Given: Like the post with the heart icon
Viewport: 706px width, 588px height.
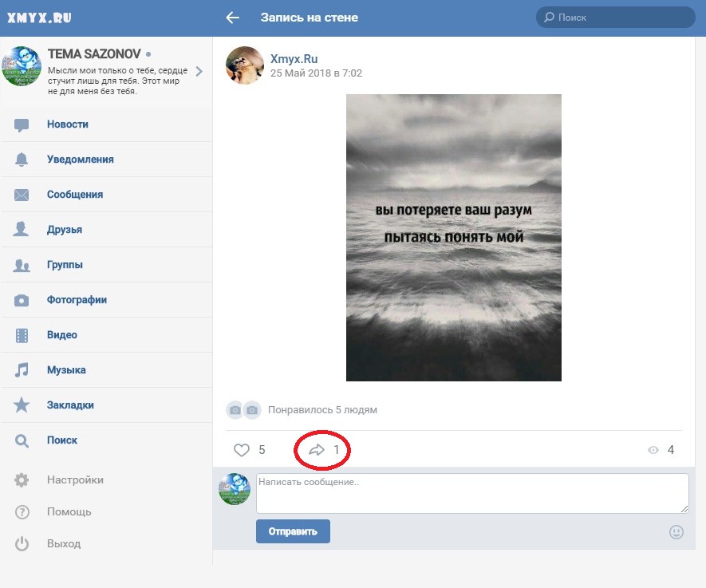Looking at the screenshot, I should (242, 450).
